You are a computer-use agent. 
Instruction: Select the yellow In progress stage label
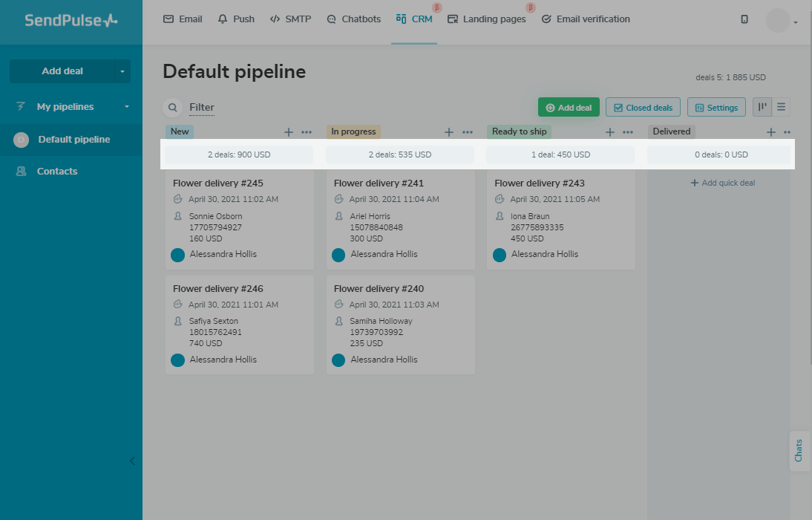tap(353, 131)
